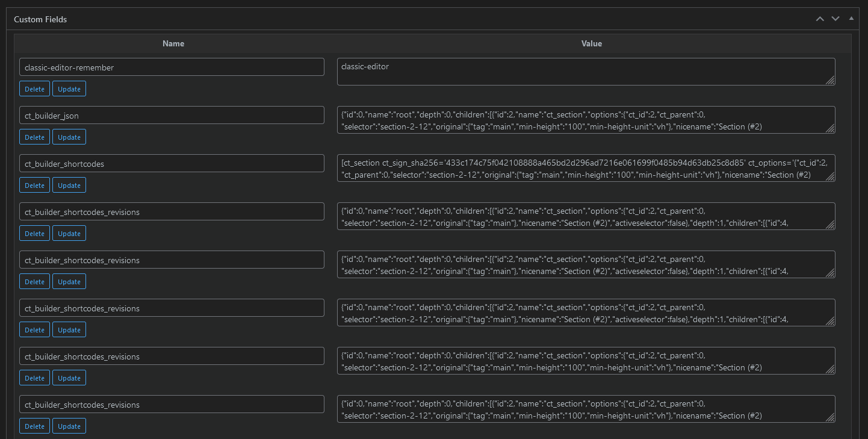Update the ct_builder_json field

click(x=69, y=137)
